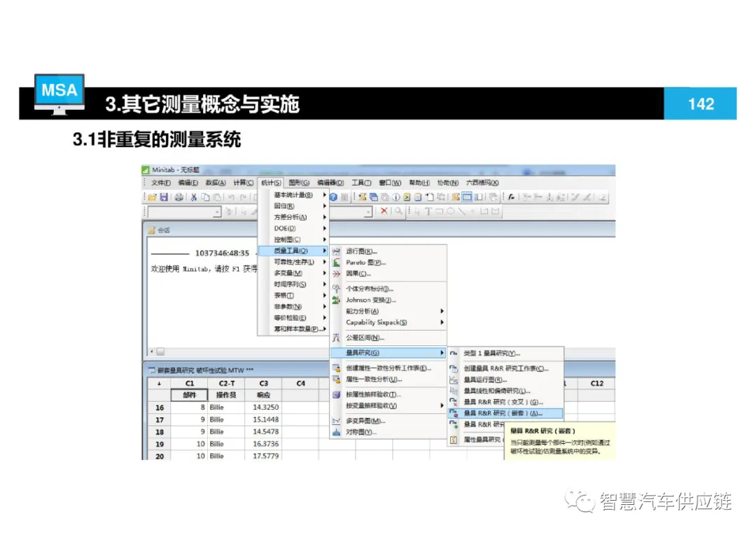The height and width of the screenshot is (535, 756).
Task: Choose 量具 R&R 研究（嵌套）(A)
Action: (506, 413)
